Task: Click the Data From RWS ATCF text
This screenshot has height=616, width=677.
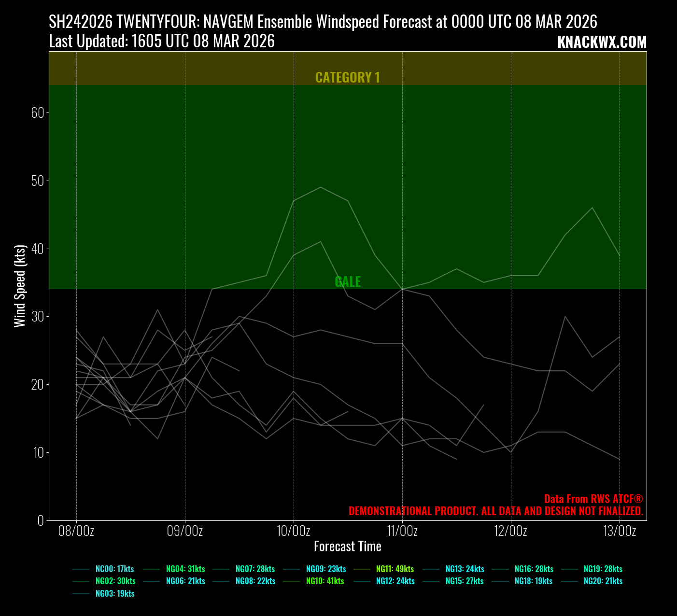Action: click(593, 499)
